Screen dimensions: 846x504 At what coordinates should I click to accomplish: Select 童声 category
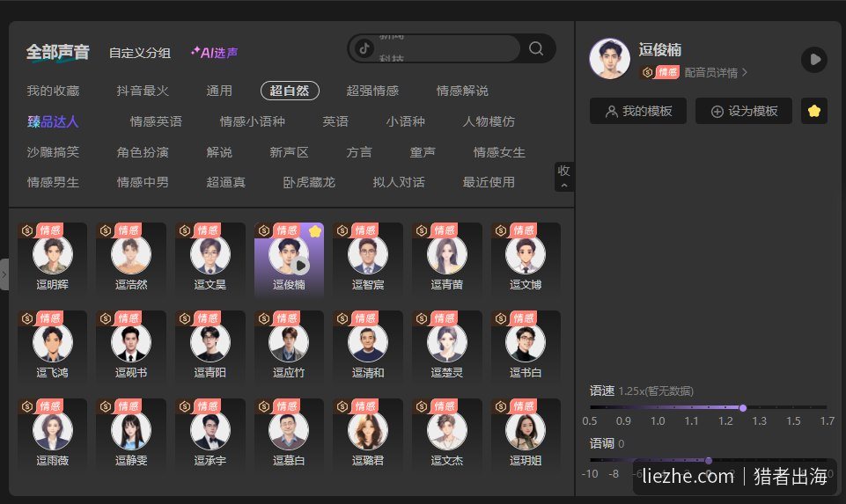423,152
